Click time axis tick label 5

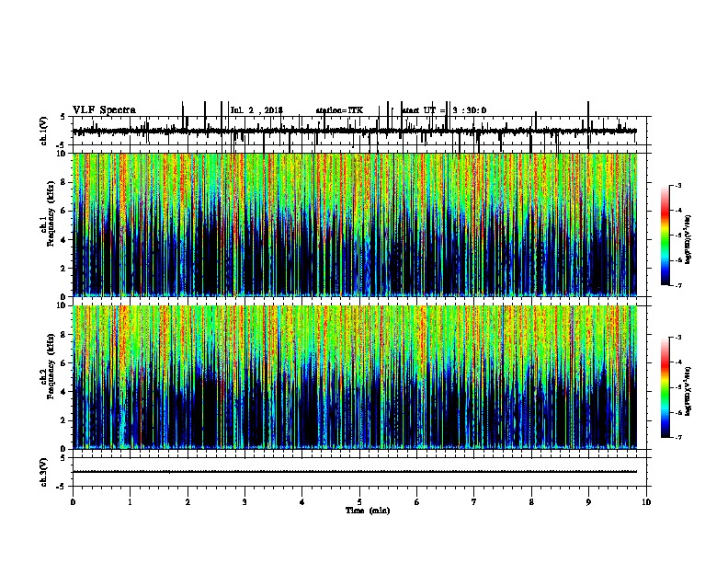click(x=359, y=501)
